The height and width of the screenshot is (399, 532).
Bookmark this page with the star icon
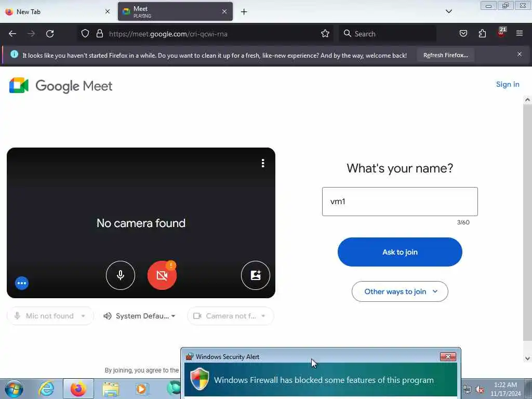(x=325, y=34)
